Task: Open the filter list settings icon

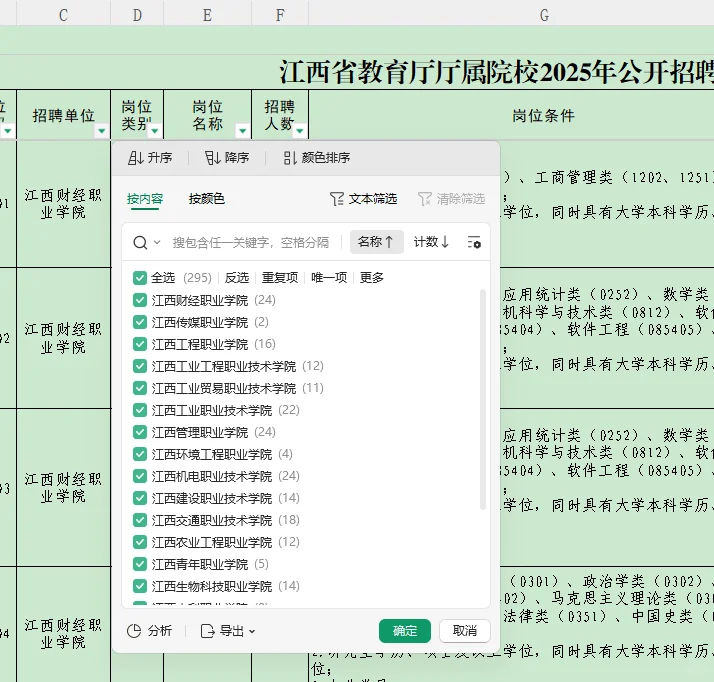Action: (x=474, y=242)
